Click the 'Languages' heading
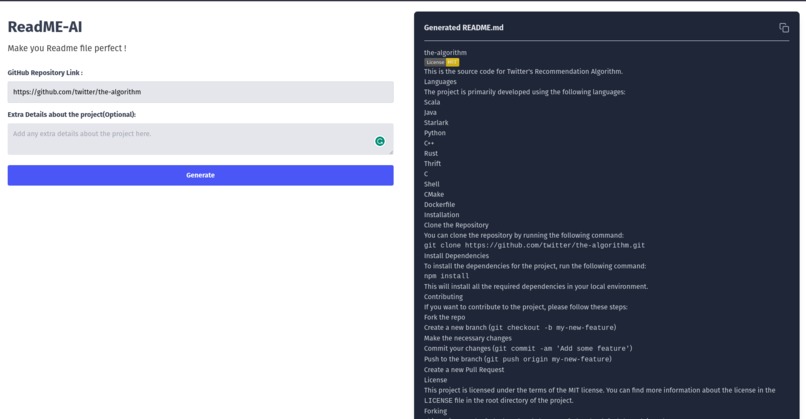 (440, 82)
